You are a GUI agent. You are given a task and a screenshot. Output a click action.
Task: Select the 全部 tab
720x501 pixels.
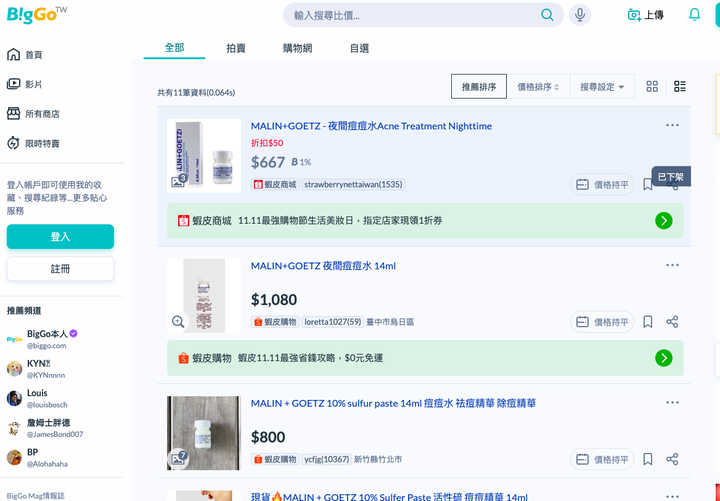tap(174, 48)
